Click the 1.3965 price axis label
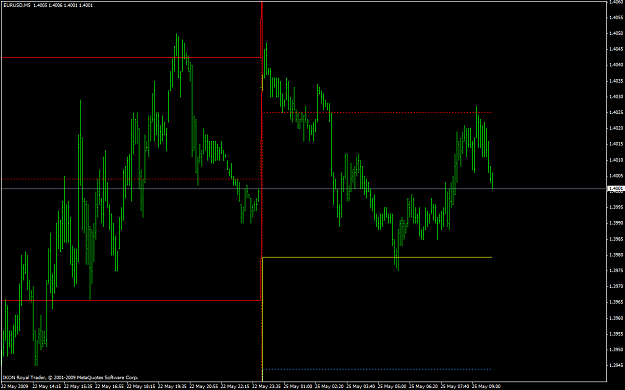The image size is (625, 390). coord(616,302)
